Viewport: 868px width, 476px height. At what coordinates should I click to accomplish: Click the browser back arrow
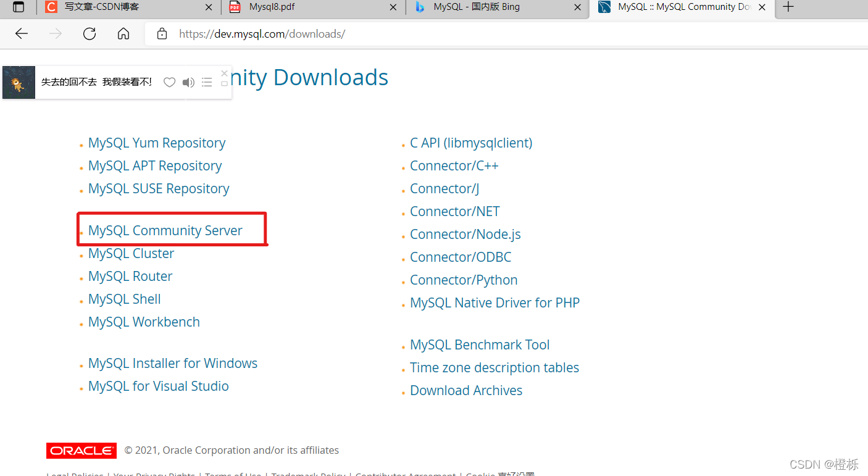22,33
